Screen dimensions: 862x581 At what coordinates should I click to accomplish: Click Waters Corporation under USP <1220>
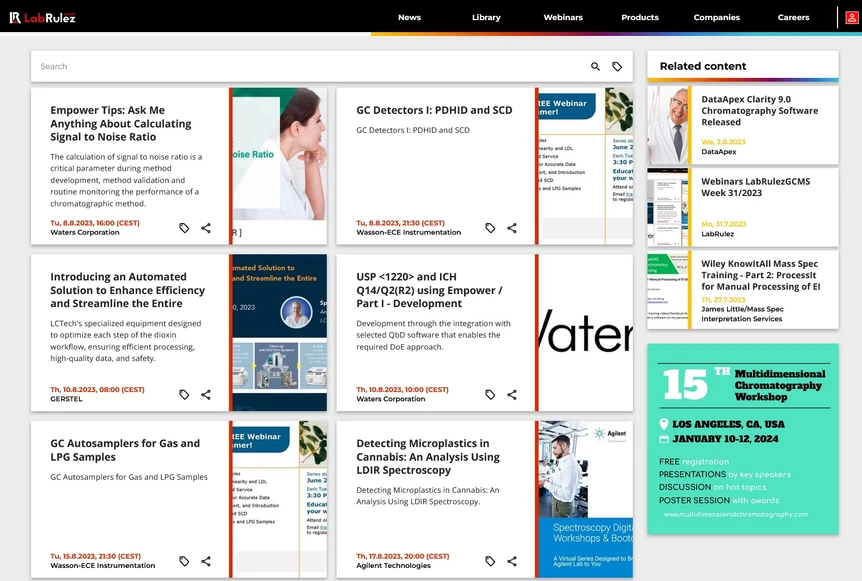(390, 399)
